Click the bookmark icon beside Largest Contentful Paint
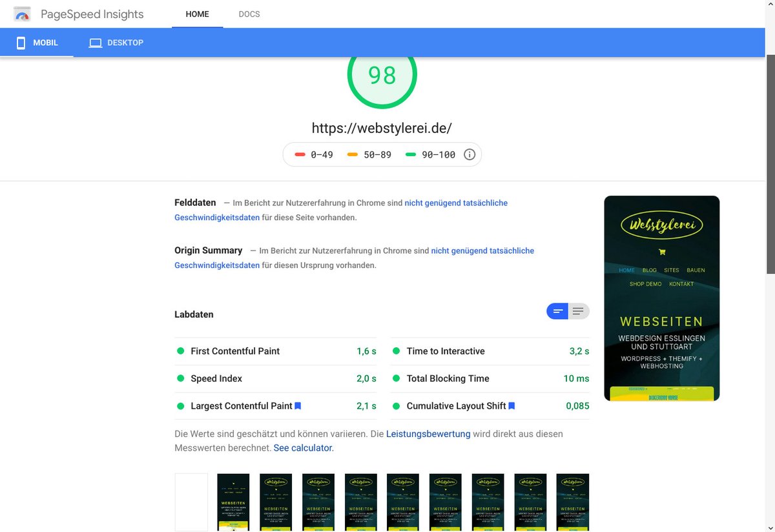 298,406
